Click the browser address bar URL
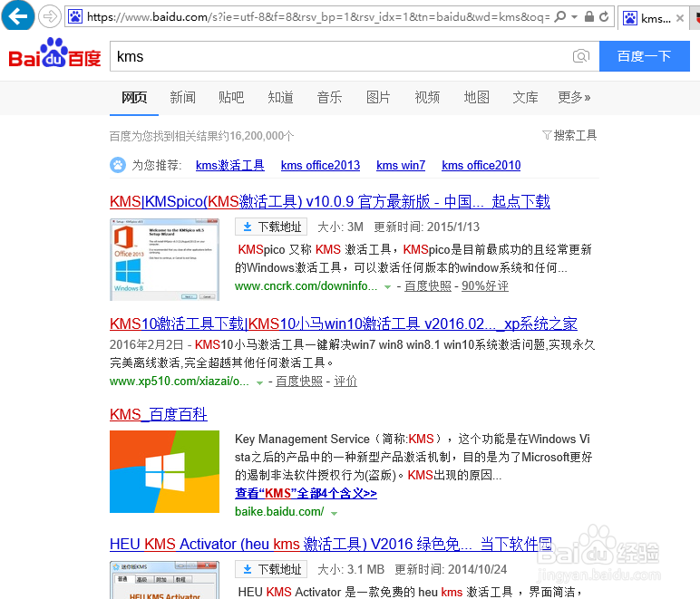This screenshot has width=700, height=599. tap(318, 17)
